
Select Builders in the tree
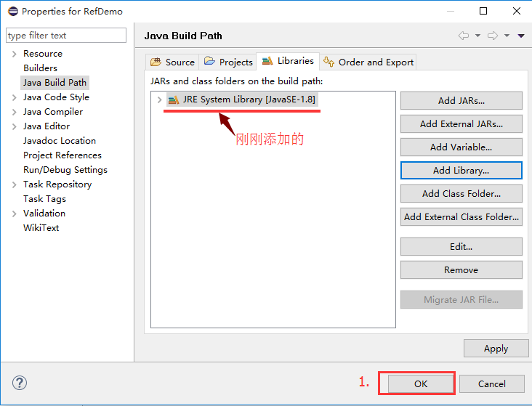click(x=40, y=68)
